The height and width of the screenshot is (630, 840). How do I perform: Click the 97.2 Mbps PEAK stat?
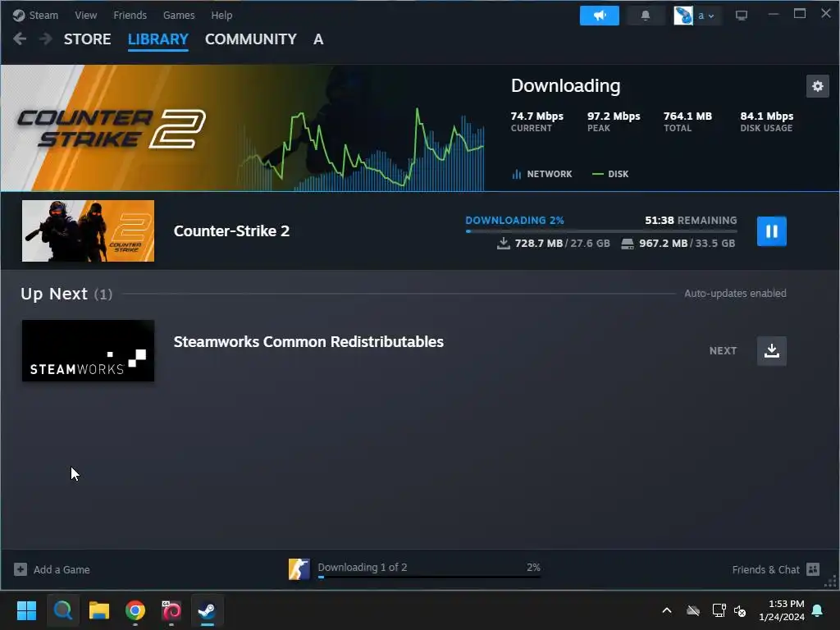[x=614, y=121]
